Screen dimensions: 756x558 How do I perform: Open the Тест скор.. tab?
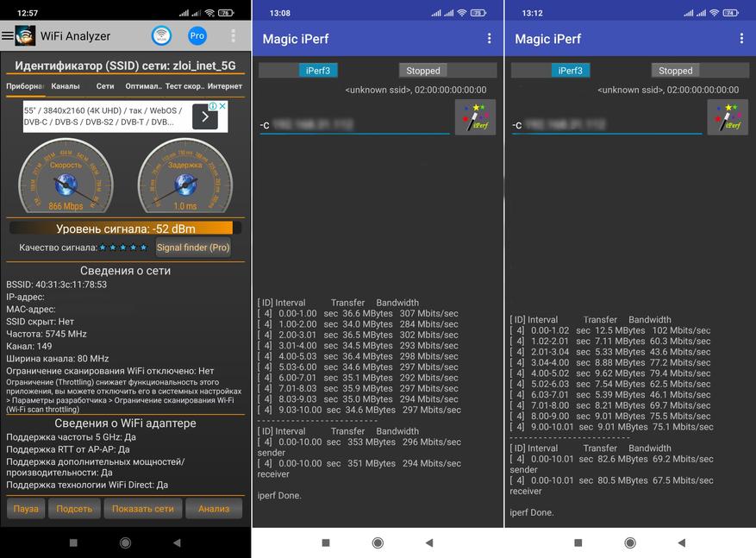(x=184, y=86)
